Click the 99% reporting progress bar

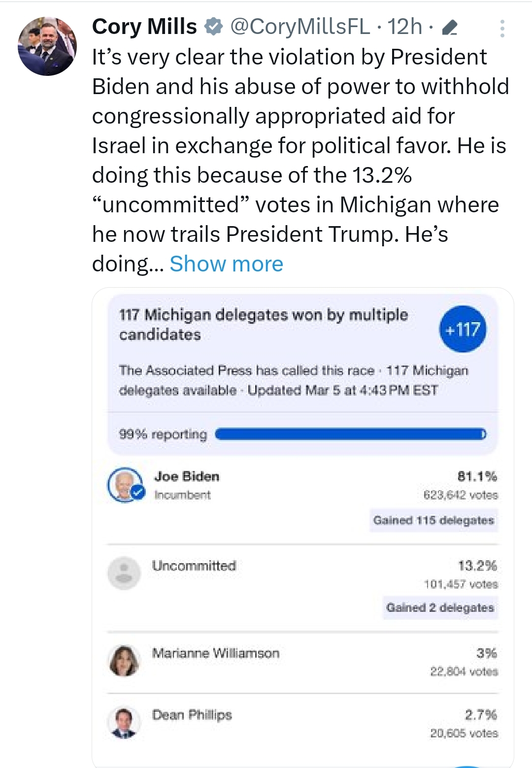tap(350, 434)
